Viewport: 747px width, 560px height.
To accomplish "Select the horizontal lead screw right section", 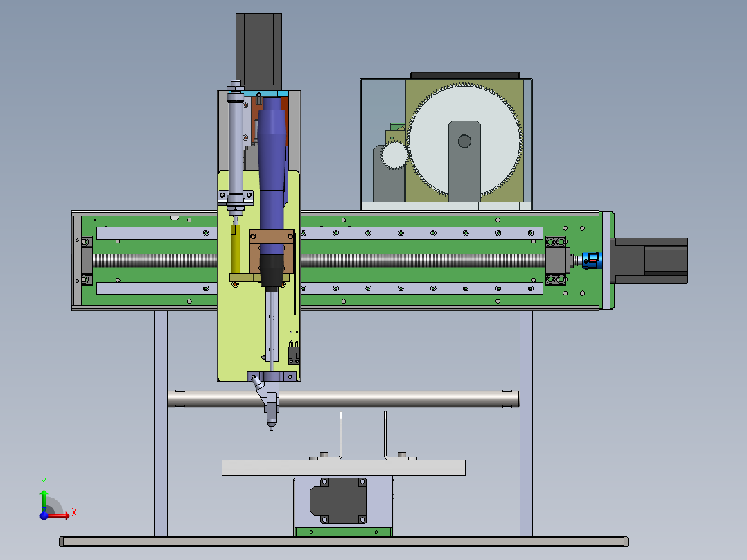I will coord(423,261).
